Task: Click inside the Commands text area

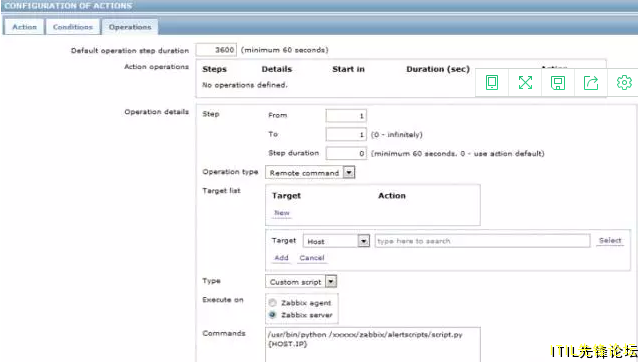Action: tap(373, 344)
